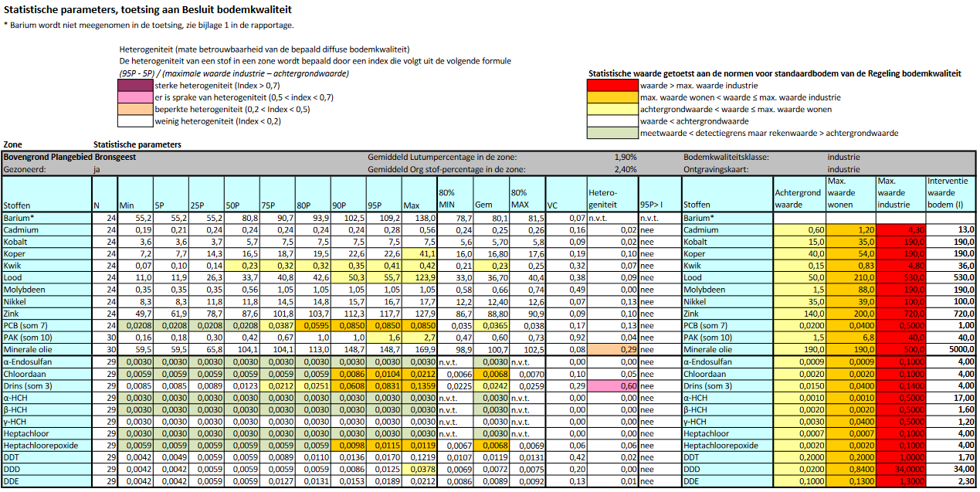Click the 'Achtergrond waarde' column header
Screen dimensions: 980x492
tap(799, 194)
